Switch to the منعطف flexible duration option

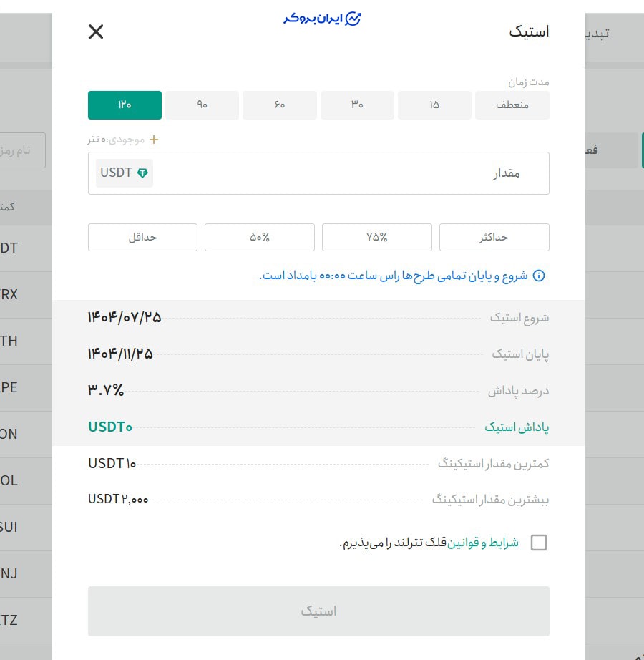[512, 105]
